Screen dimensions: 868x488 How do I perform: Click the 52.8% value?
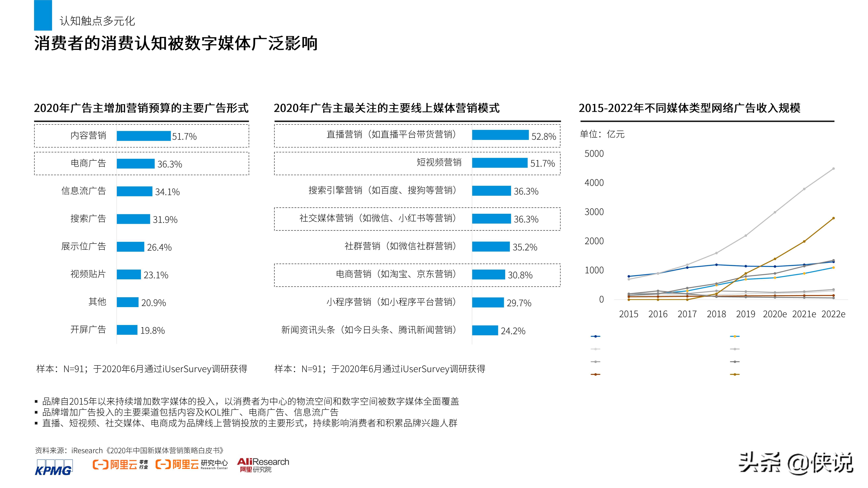pyautogui.click(x=544, y=136)
